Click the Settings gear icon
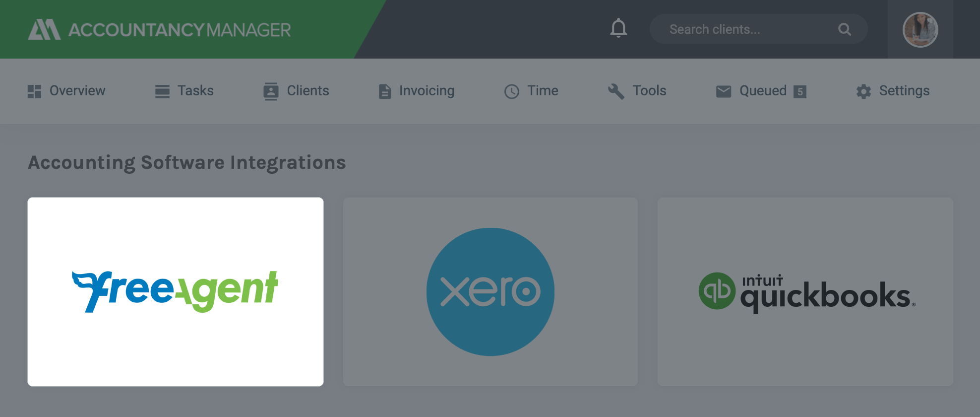Screen dimensions: 980x417 pos(863,91)
